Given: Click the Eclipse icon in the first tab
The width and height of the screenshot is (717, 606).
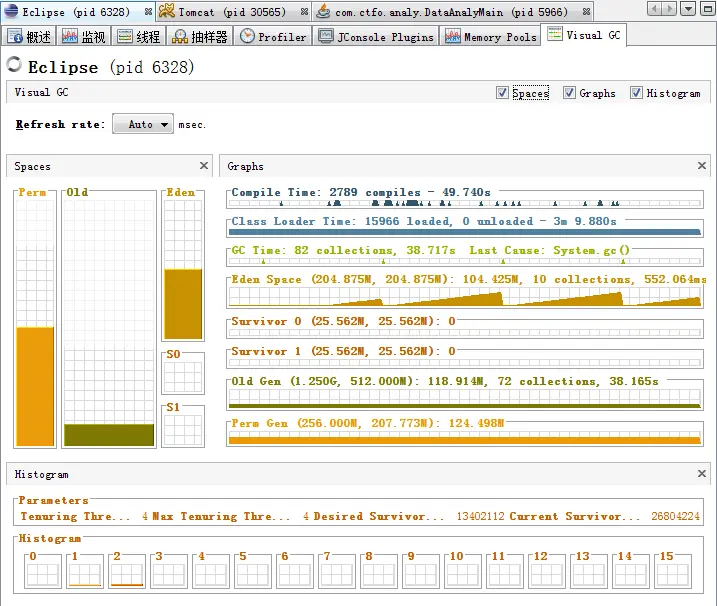Looking at the screenshot, I should [x=11, y=11].
